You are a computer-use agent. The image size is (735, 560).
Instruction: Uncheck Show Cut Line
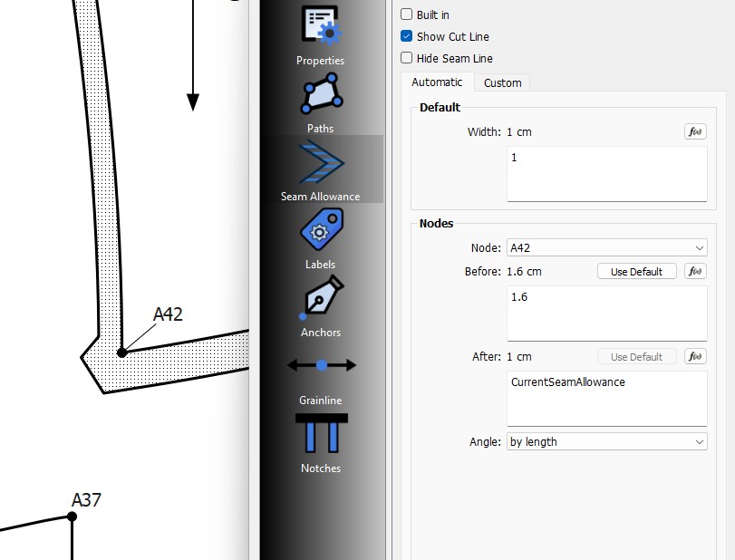click(407, 36)
